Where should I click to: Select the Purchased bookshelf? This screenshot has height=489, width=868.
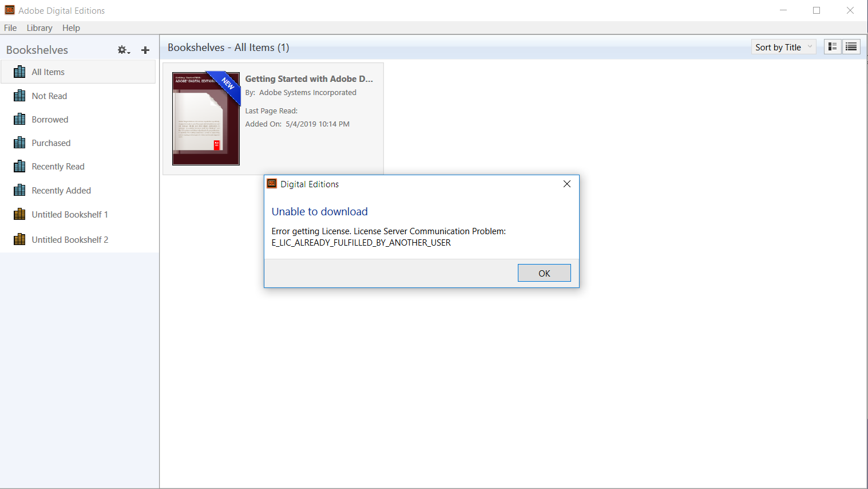(x=78, y=143)
